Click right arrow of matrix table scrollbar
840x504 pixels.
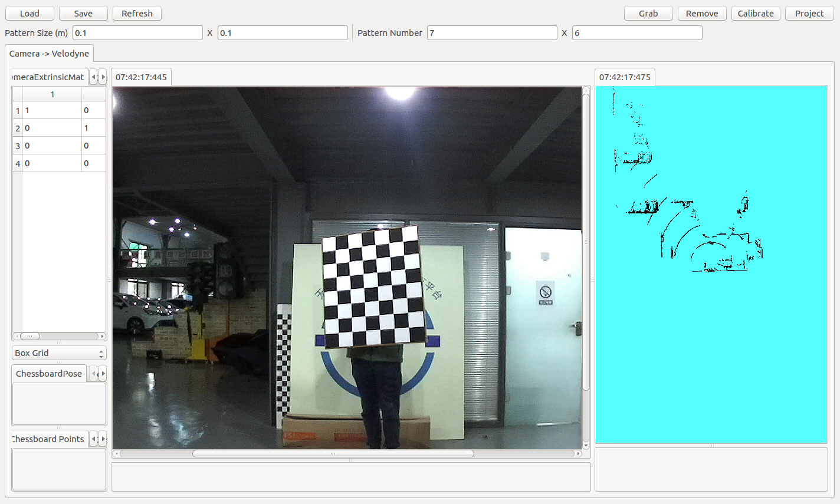point(102,337)
